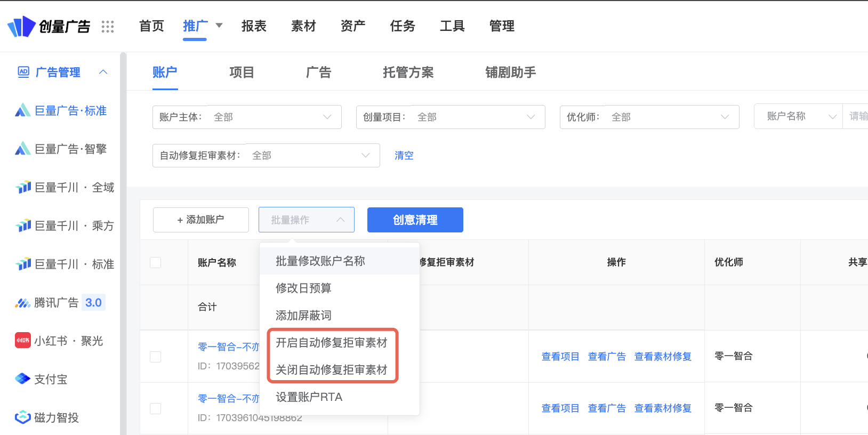Switch to the 托管方案 tab

(408, 72)
